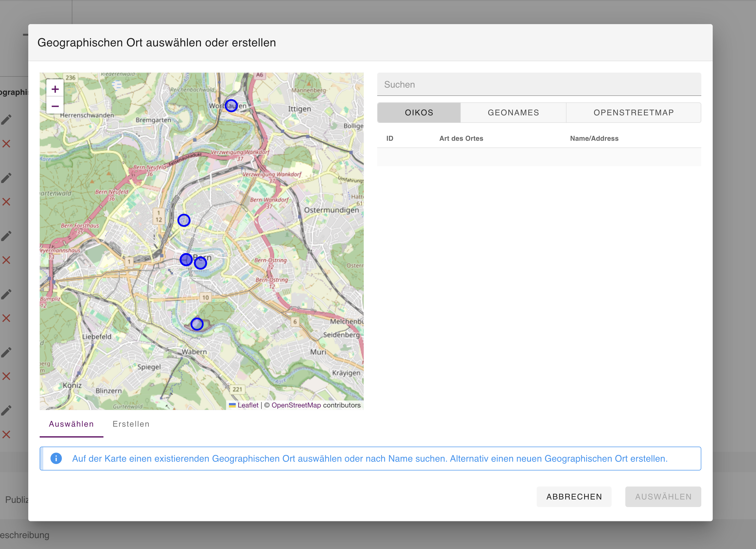Open the Erstellen tab
The height and width of the screenshot is (549, 756).
pos(131,424)
